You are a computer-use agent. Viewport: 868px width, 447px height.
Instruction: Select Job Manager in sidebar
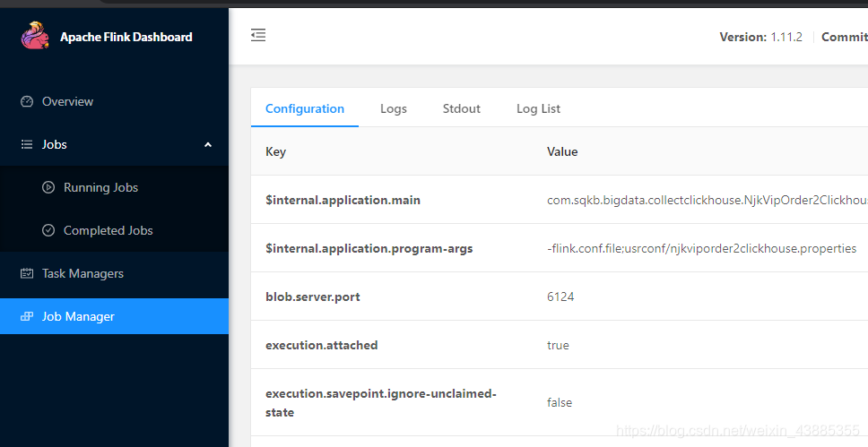[x=114, y=316]
